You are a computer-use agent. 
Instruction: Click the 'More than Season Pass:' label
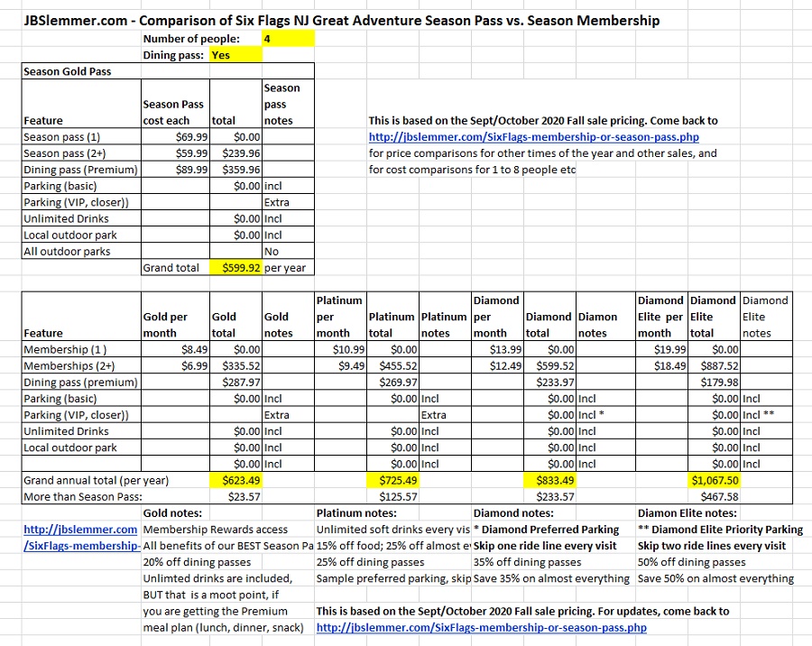coord(82,497)
